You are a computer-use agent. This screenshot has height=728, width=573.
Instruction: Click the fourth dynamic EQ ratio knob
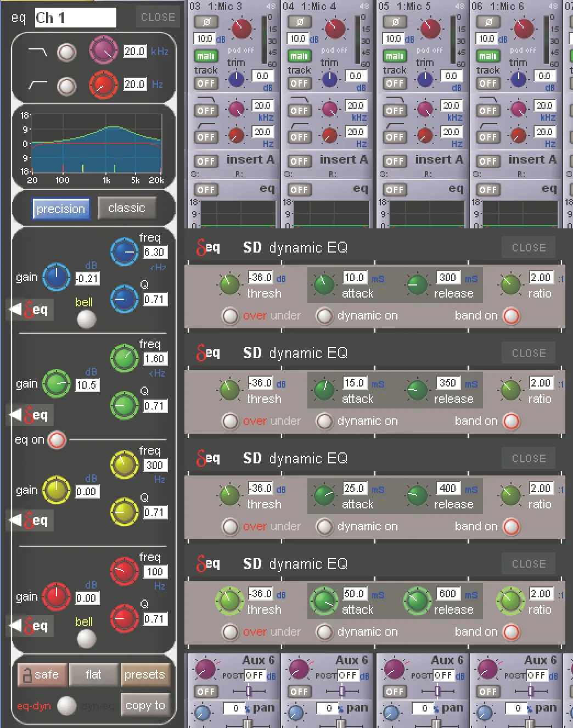tap(510, 601)
